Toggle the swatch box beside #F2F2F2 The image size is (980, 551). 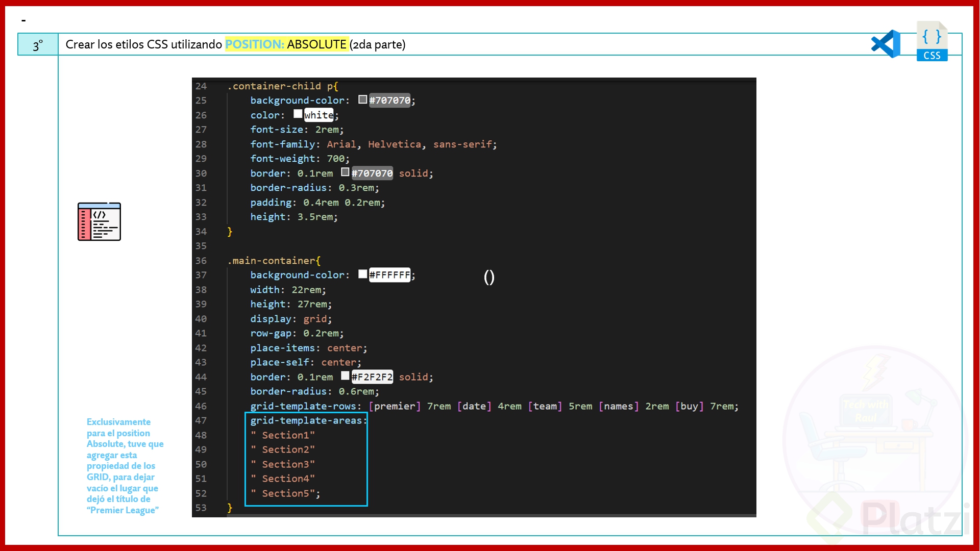[346, 376]
